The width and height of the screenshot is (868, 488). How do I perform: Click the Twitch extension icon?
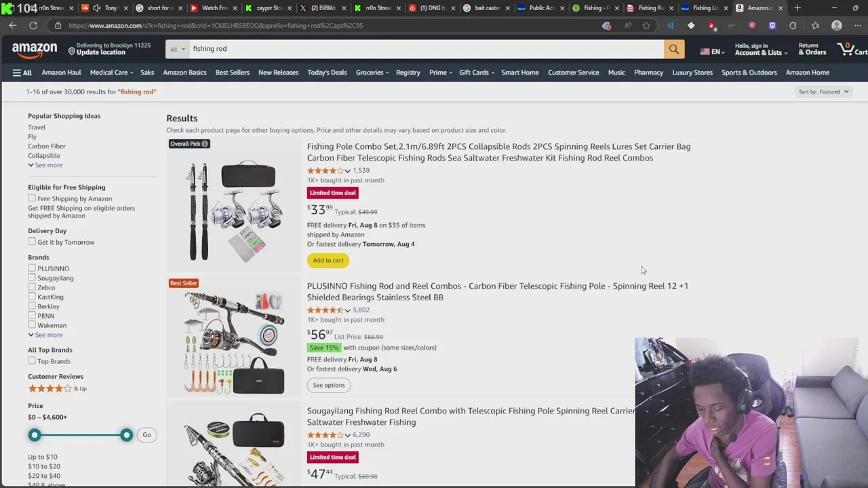(x=772, y=25)
